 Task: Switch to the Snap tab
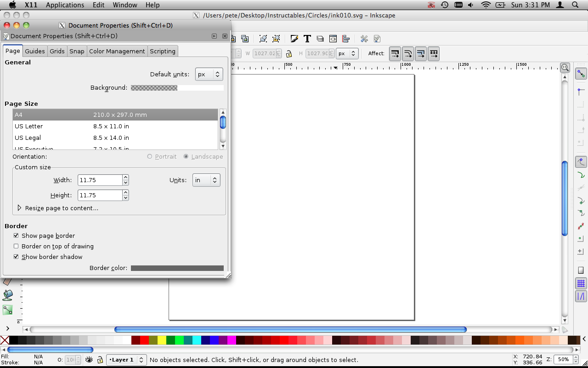[77, 51]
